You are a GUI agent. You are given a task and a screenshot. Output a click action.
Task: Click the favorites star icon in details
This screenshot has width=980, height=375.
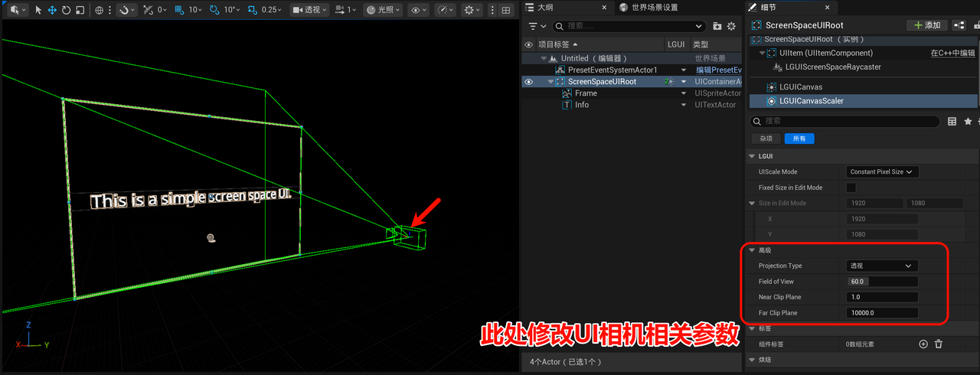pos(968,122)
